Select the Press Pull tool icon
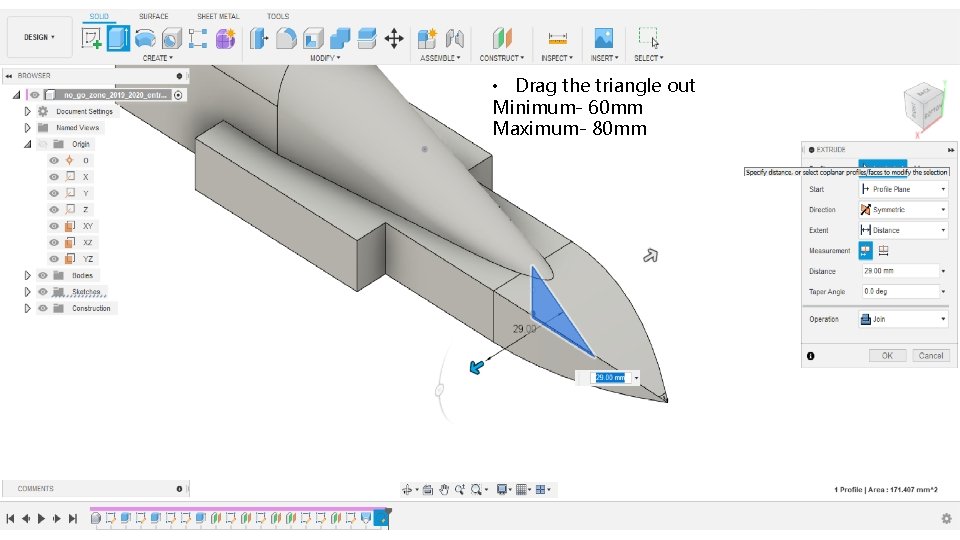The width and height of the screenshot is (960, 540). (x=259, y=39)
